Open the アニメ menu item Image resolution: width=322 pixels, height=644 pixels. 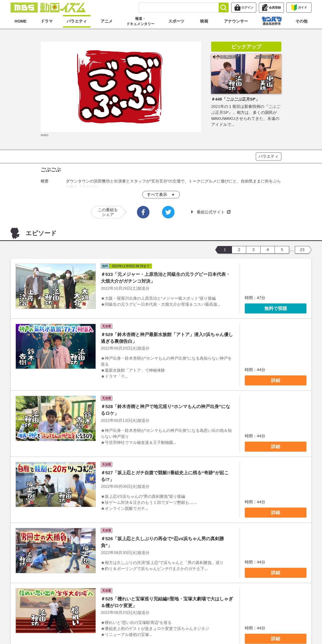(107, 21)
